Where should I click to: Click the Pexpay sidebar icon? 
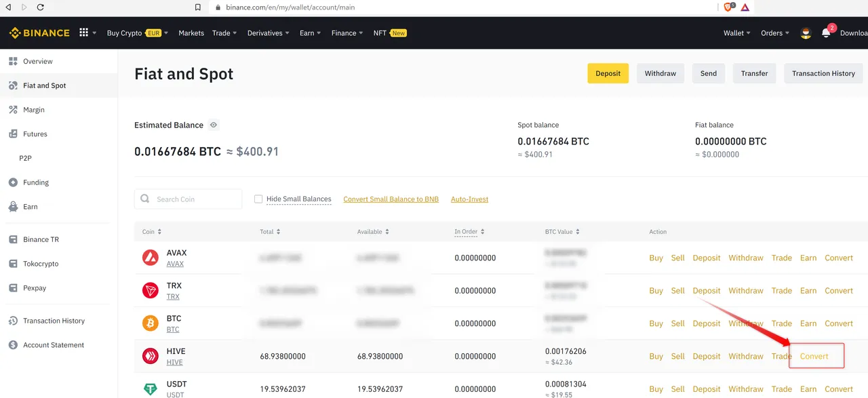(13, 287)
